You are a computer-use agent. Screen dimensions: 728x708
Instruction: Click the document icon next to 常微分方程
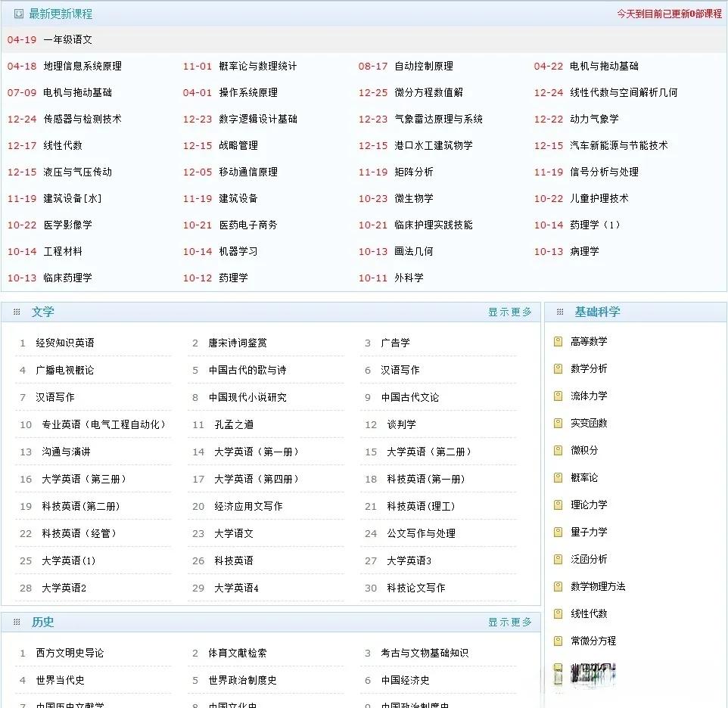[559, 641]
